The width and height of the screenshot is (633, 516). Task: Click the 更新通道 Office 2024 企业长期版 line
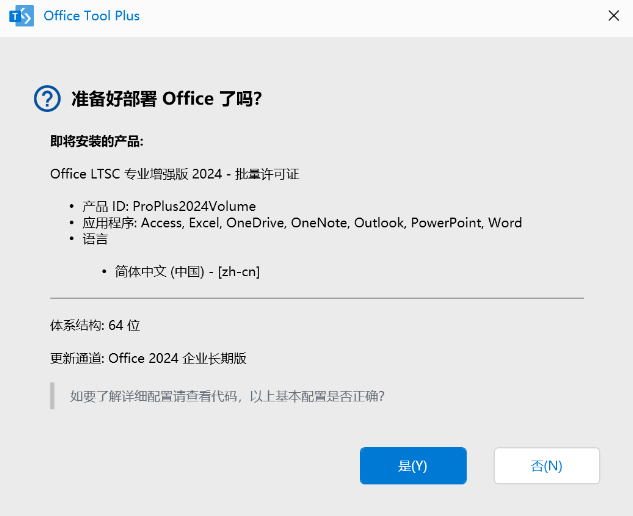click(148, 358)
